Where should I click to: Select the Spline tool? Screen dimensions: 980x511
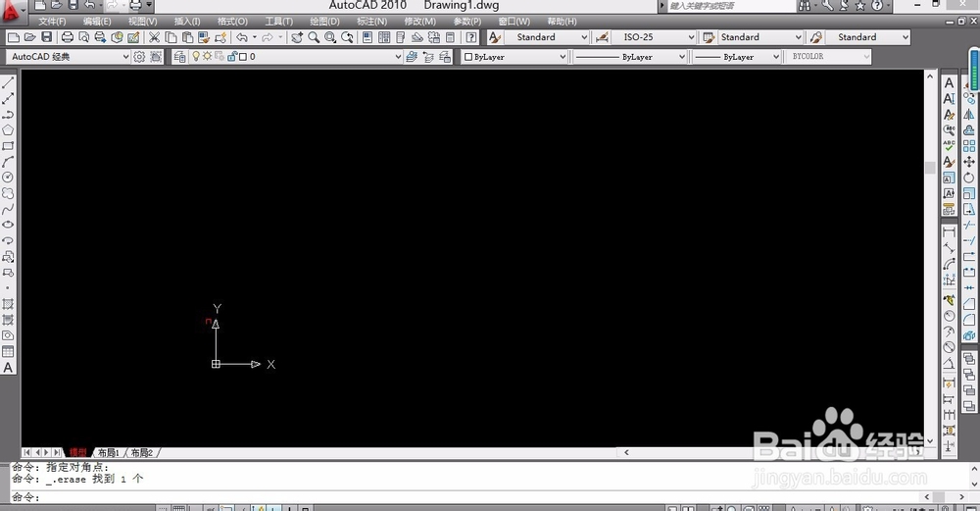tap(8, 209)
